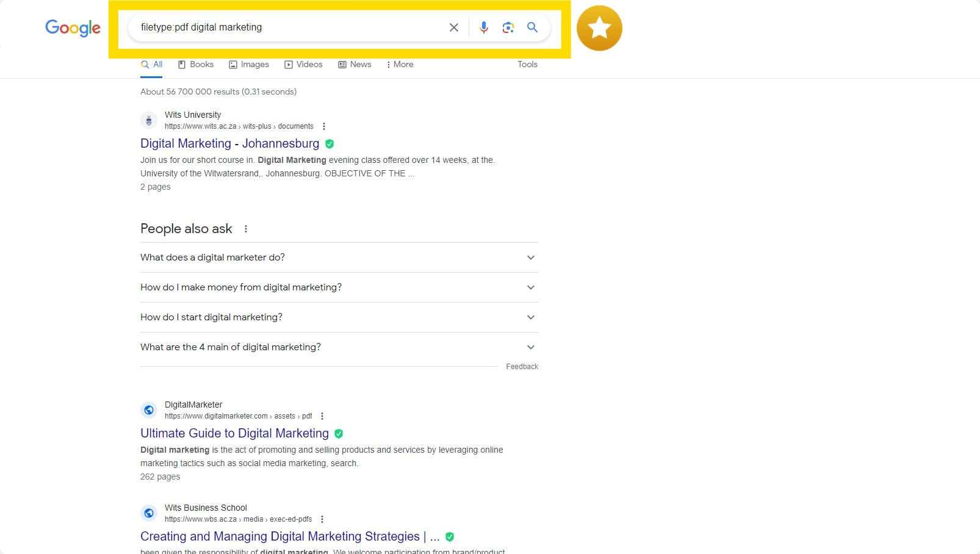This screenshot has height=554, width=980.
Task: Switch to the Images tab
Action: tap(248, 65)
